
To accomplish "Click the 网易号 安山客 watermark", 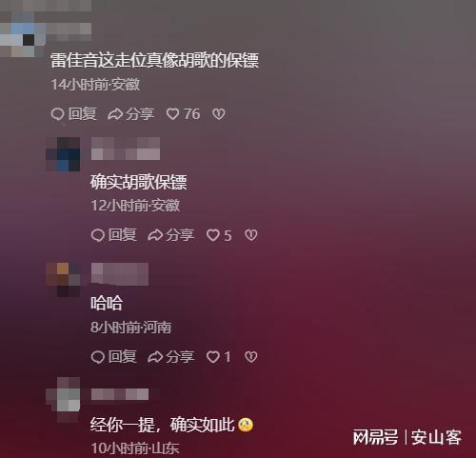I will tap(407, 437).
